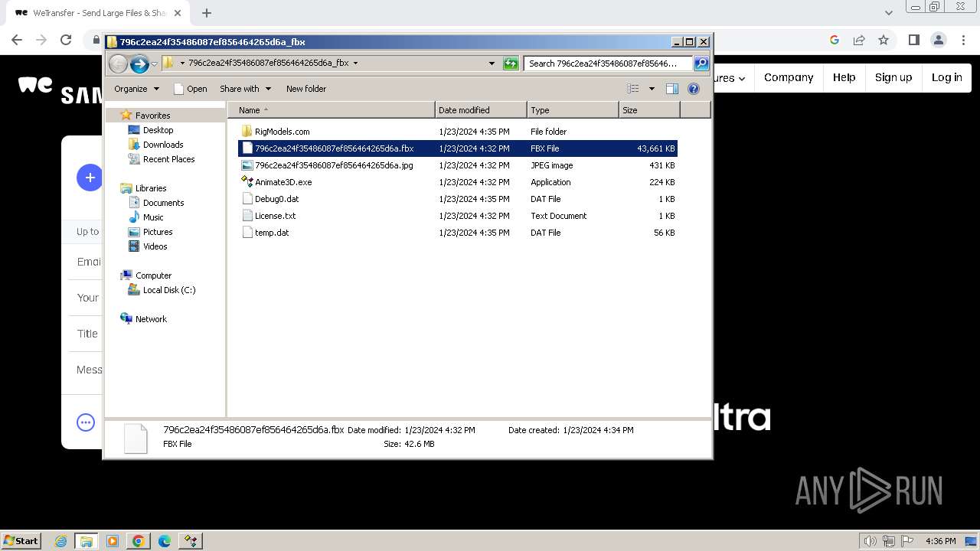Screen dimensions: 980x551
Task: Click the volume speaker tray icon
Action: click(x=869, y=541)
